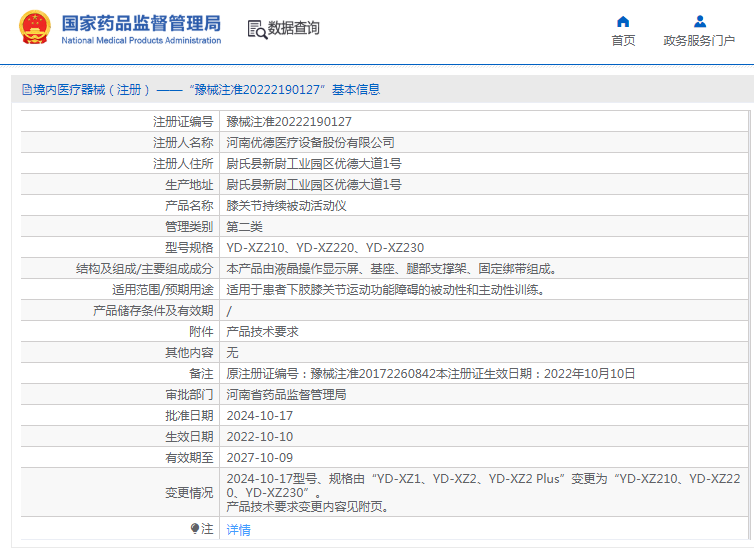Click 备注 original registration number text
Screen dimensions: 754x555
click(x=431, y=374)
